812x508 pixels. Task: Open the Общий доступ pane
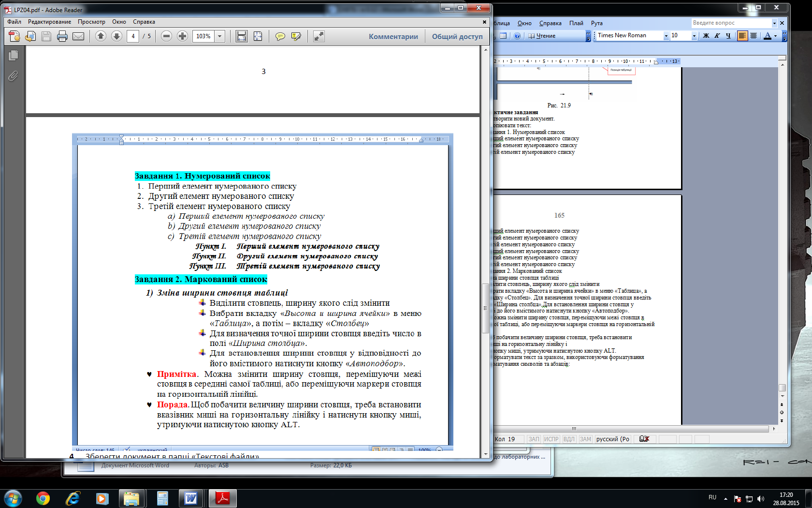point(457,36)
